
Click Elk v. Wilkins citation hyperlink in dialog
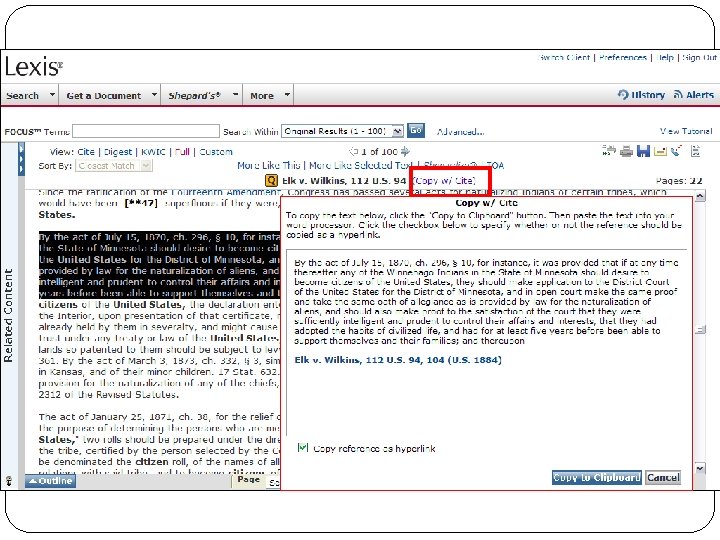coord(398,360)
